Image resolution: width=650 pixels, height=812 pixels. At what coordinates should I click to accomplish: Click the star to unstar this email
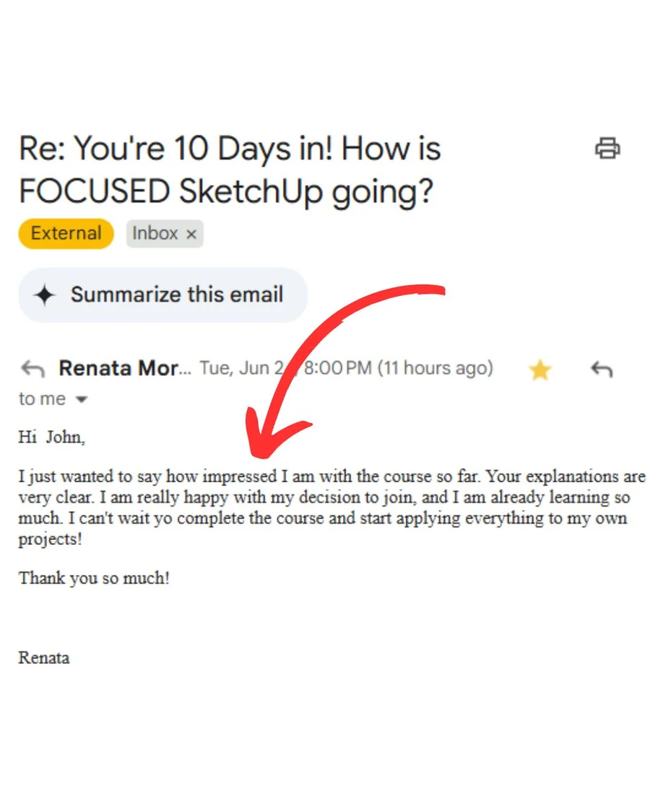point(539,369)
